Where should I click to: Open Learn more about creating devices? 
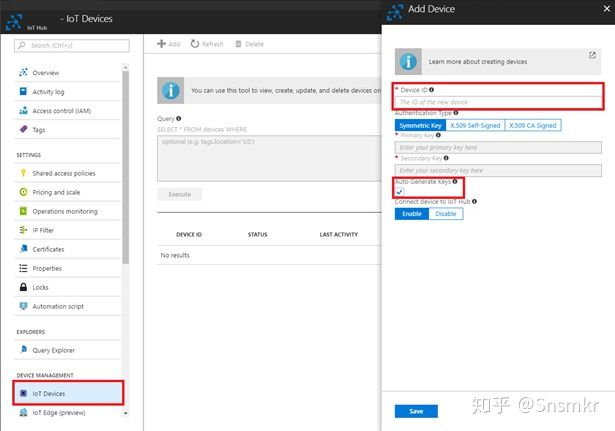pos(498,62)
